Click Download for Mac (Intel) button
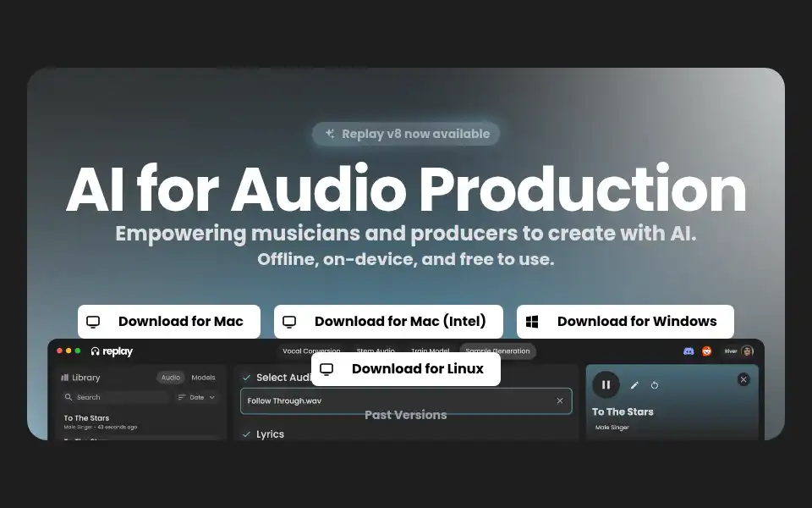 tap(388, 322)
